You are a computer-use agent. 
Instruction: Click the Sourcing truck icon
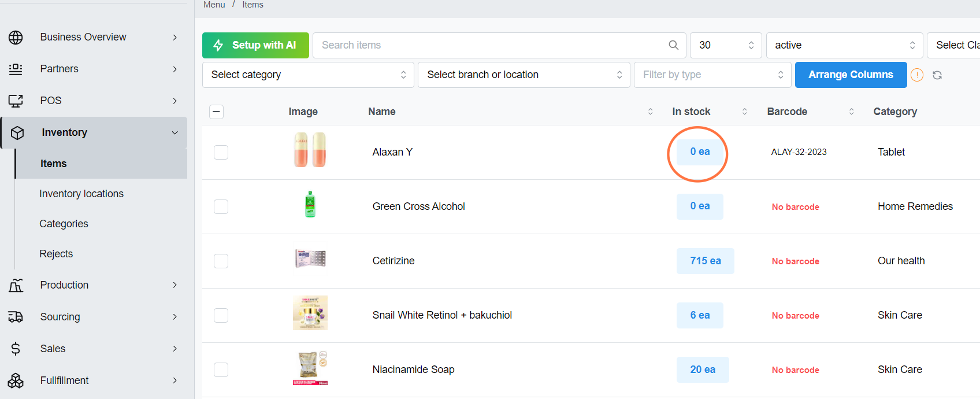point(16,317)
